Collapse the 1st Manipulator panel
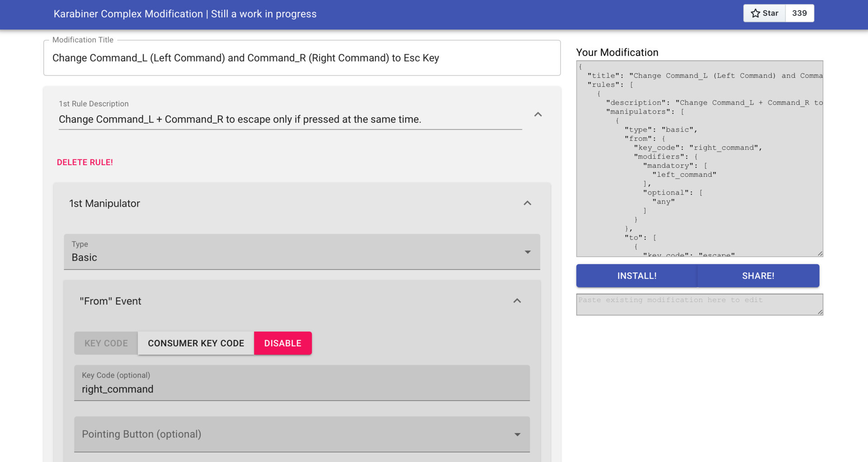This screenshot has height=462, width=868. 527,203
